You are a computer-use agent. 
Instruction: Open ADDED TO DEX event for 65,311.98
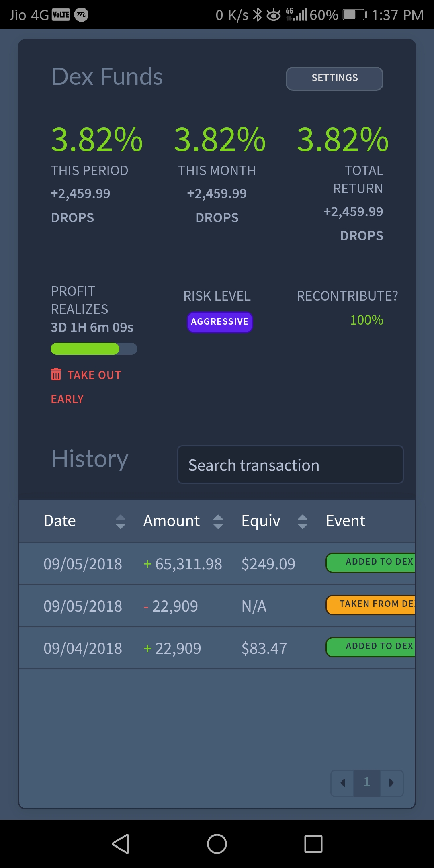(x=371, y=563)
